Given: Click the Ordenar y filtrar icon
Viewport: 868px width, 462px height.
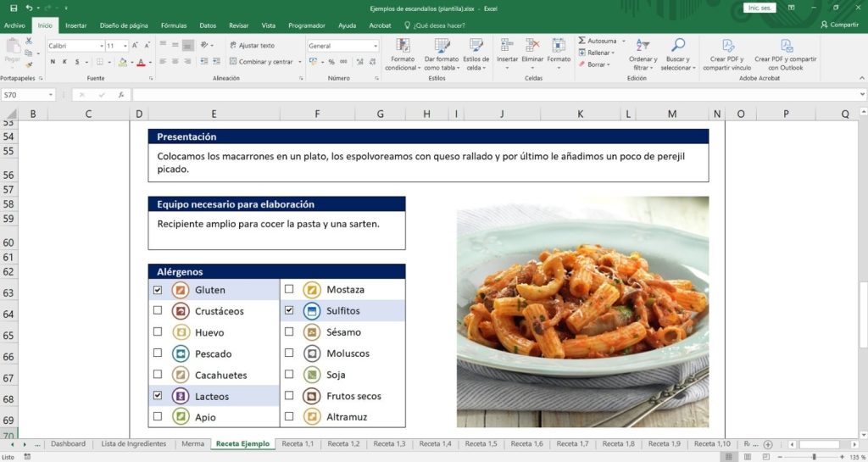Looking at the screenshot, I should point(643,46).
